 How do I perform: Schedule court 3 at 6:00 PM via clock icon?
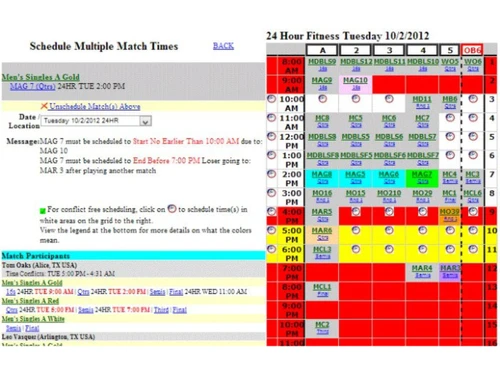coord(389,249)
